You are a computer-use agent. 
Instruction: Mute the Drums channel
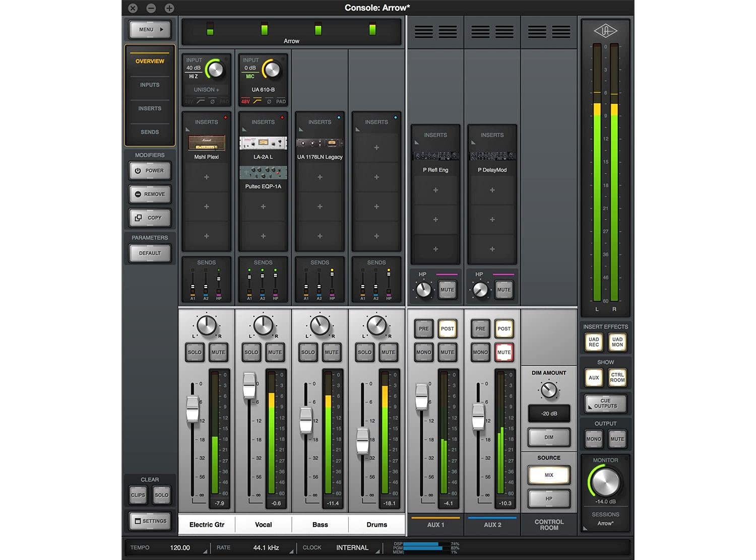coord(388,352)
